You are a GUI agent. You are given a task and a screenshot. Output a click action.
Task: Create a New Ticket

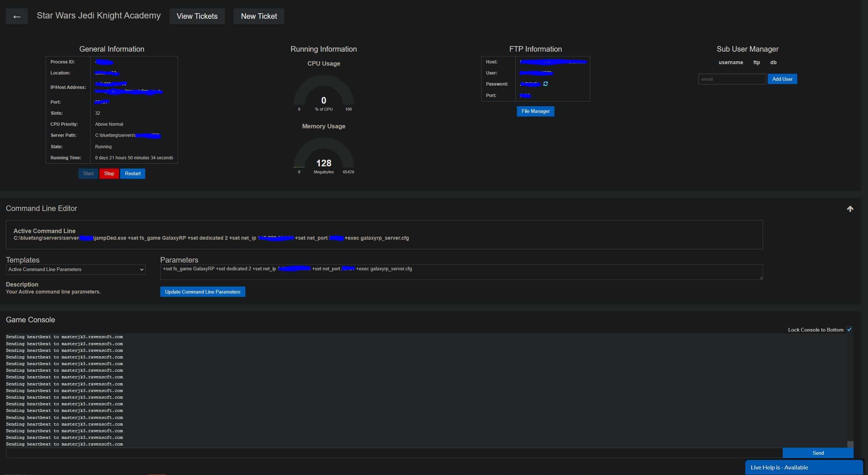[x=259, y=17]
